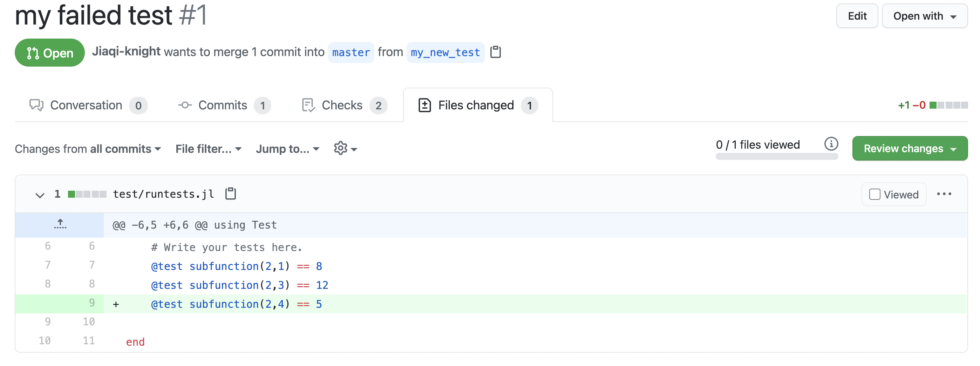Image resolution: width=980 pixels, height=366 pixels.
Task: Open the Jump to dropdown
Action: click(x=287, y=149)
